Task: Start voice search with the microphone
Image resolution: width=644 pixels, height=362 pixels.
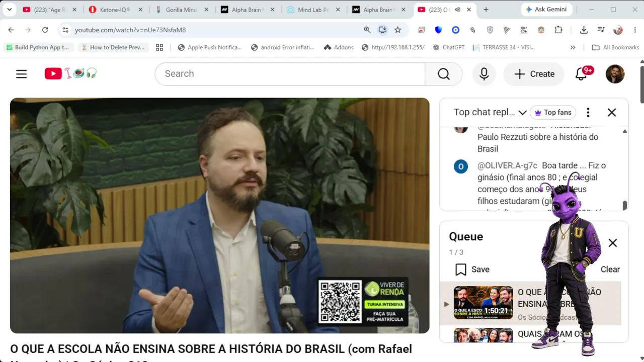Action: point(484,74)
